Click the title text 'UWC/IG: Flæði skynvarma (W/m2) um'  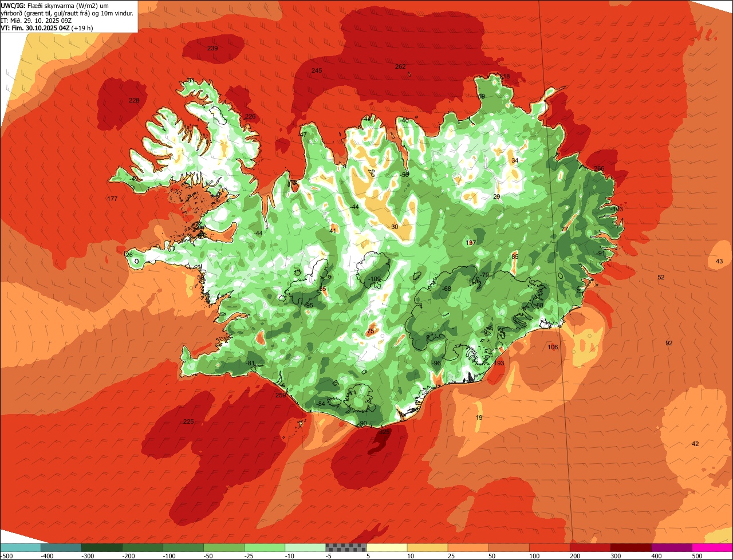click(55, 5)
